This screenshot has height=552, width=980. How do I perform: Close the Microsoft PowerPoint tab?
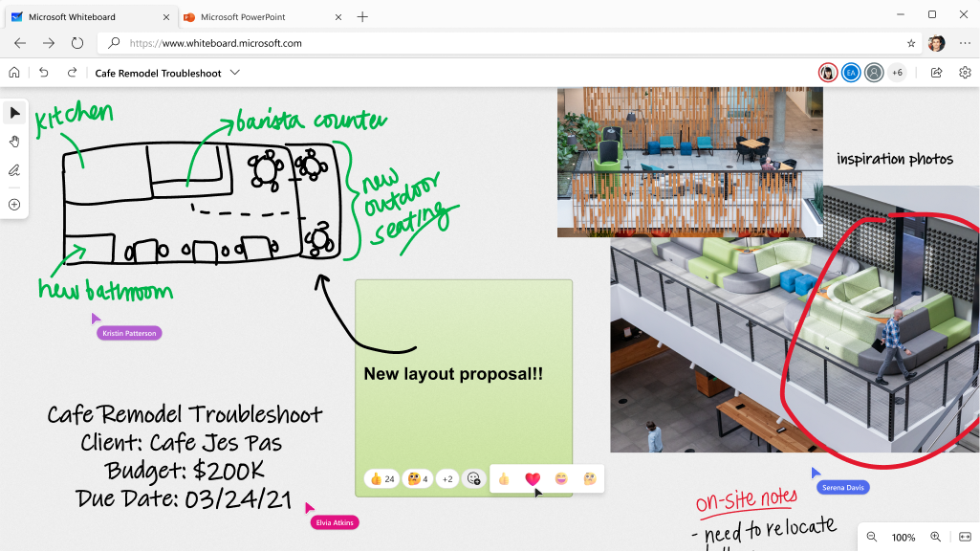(x=338, y=17)
